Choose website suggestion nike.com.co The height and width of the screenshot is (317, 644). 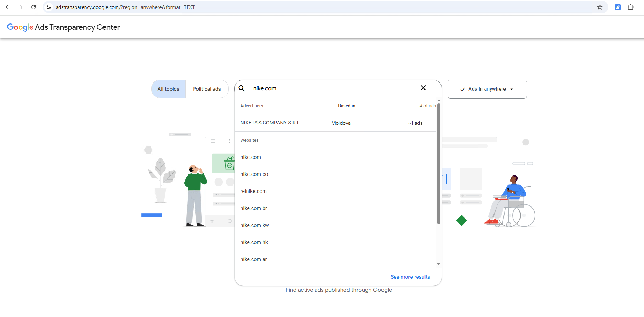tap(336, 174)
